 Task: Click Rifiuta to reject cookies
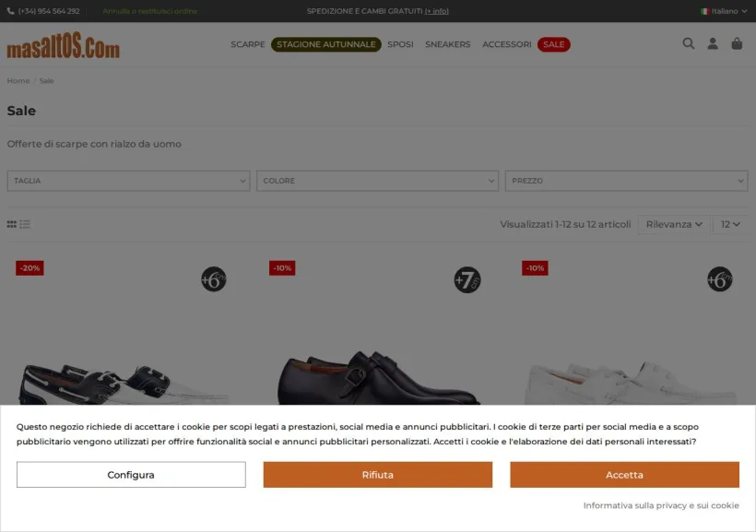pos(377,475)
